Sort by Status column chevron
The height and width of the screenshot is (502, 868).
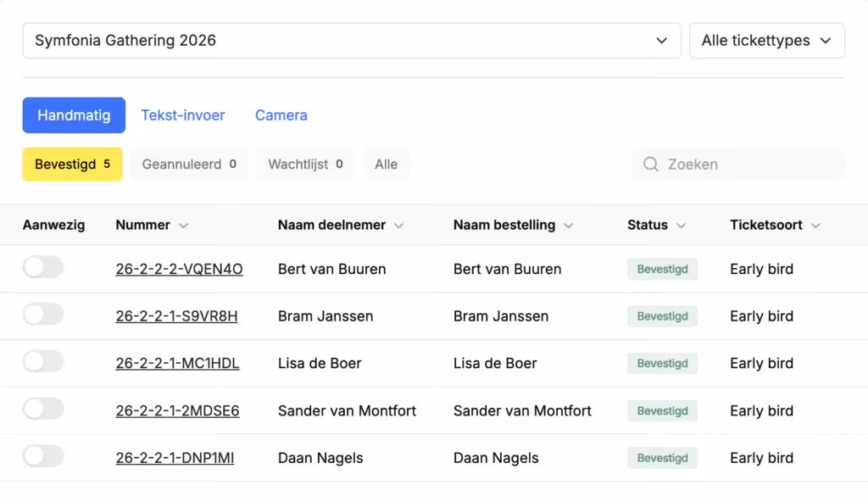[681, 226]
